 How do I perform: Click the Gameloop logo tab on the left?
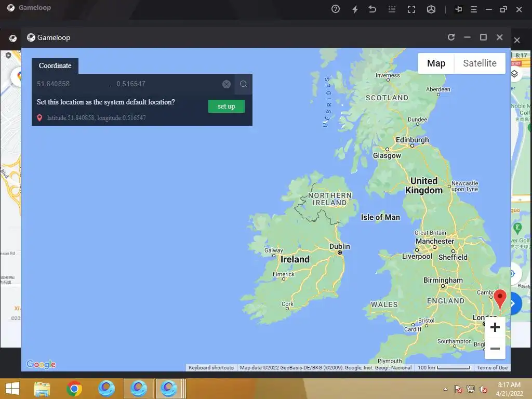[13, 38]
